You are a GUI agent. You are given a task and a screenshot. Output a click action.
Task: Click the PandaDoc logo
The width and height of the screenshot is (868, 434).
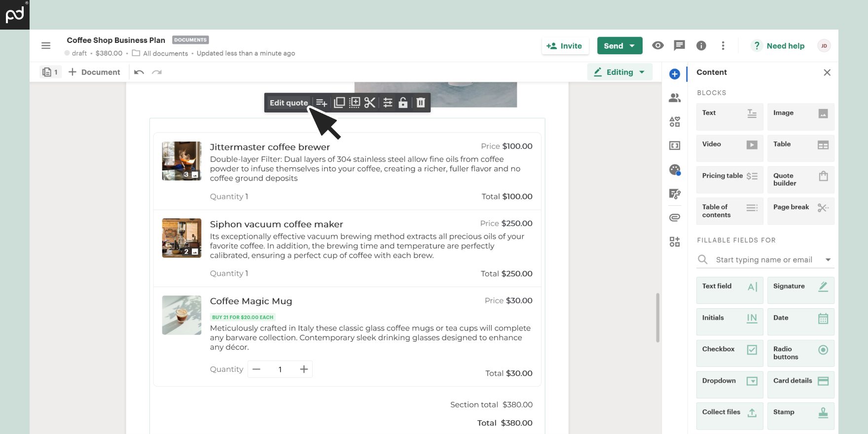pyautogui.click(x=15, y=15)
